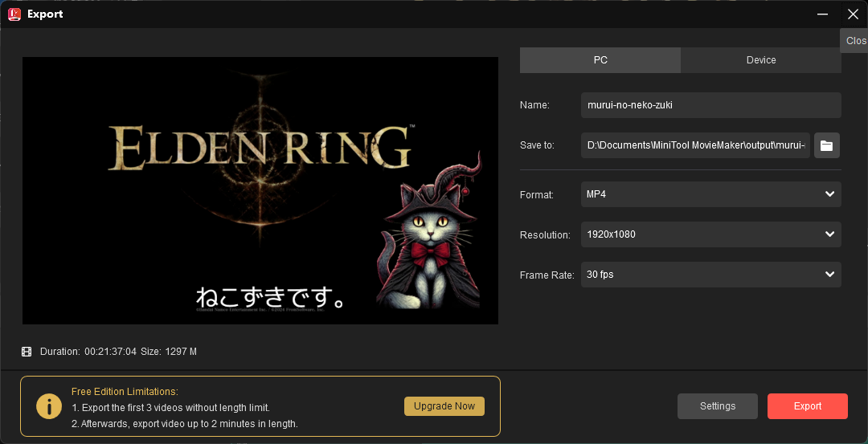The image size is (868, 444).
Task: Click the Duration value 00:21:37:04
Action: pos(110,352)
